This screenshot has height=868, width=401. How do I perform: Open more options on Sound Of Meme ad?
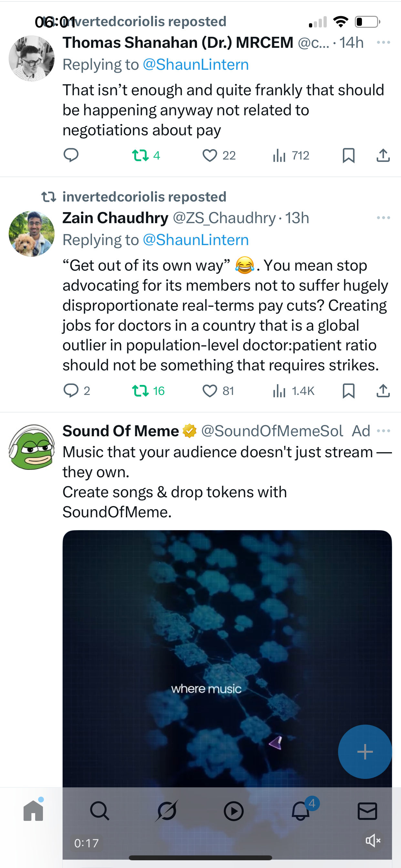tap(384, 431)
